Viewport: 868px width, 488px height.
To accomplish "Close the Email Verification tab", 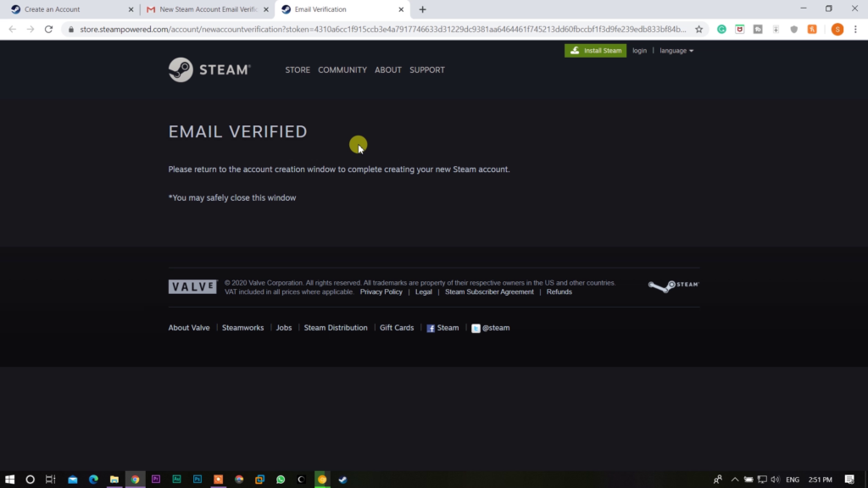I will [x=401, y=9].
